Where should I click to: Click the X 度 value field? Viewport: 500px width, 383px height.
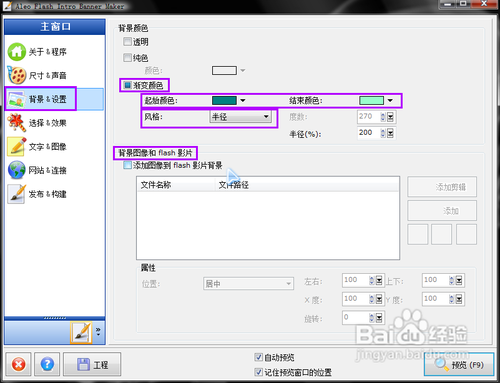[355, 299]
